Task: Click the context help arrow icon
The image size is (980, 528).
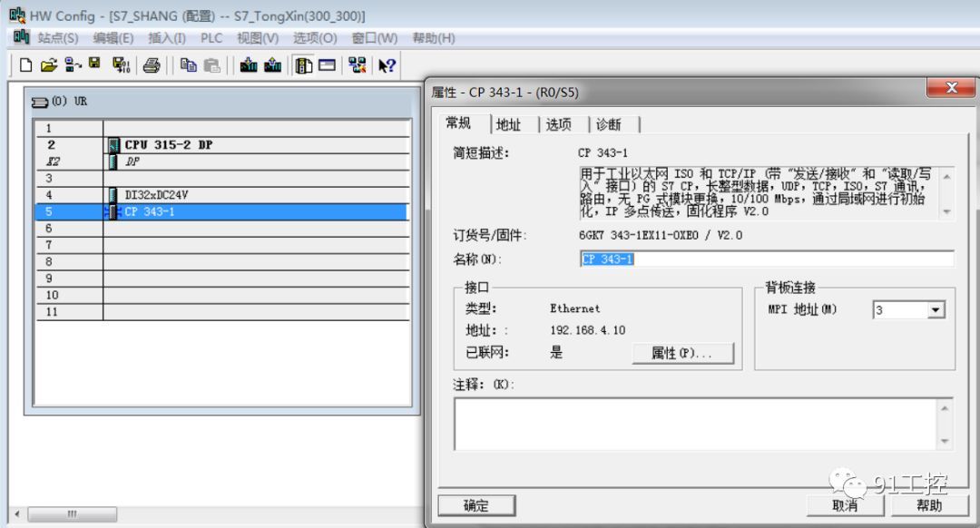Action: pos(387,65)
